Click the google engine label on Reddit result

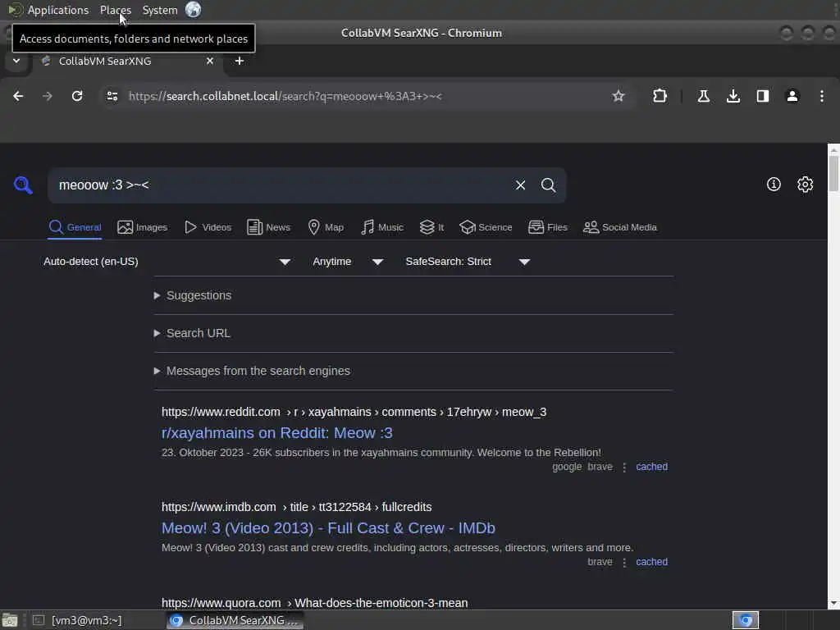567,467
